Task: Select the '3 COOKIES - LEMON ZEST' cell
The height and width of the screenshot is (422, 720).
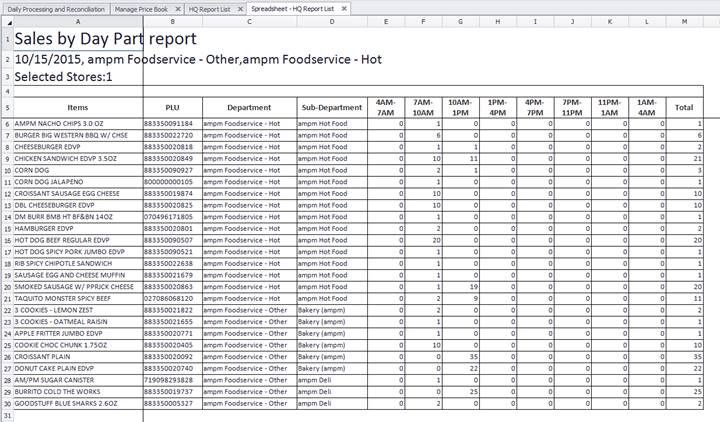Action: pyautogui.click(x=78, y=310)
